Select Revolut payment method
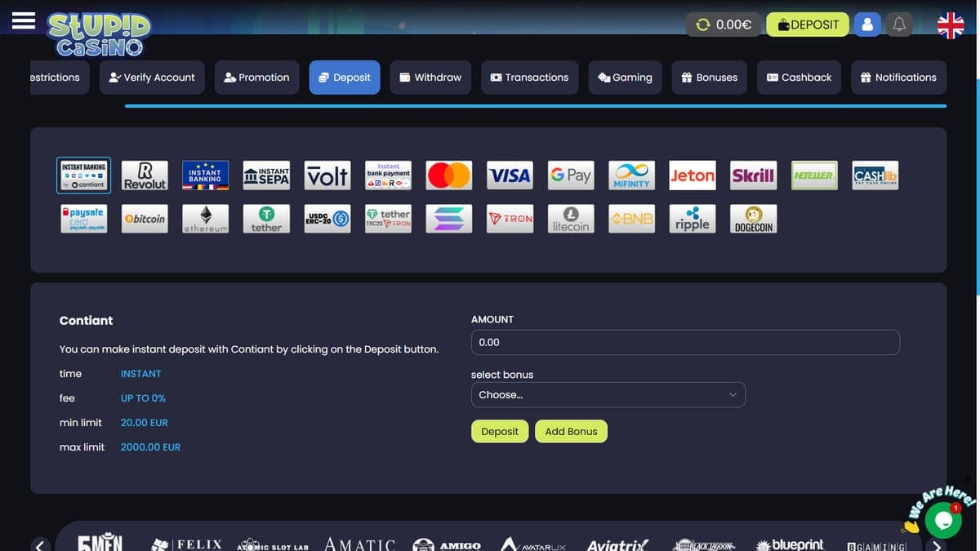980x551 pixels. (145, 175)
